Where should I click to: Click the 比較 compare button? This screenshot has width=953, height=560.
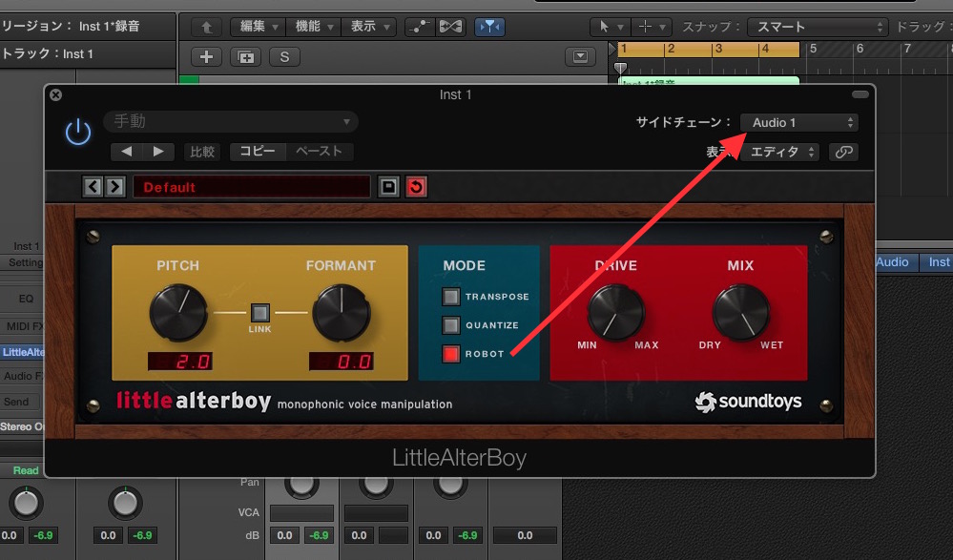click(202, 152)
